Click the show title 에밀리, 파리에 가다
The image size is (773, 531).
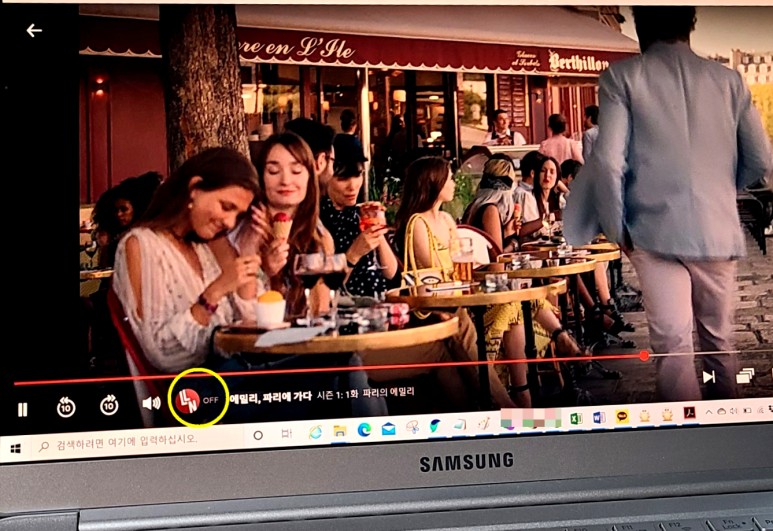(271, 397)
